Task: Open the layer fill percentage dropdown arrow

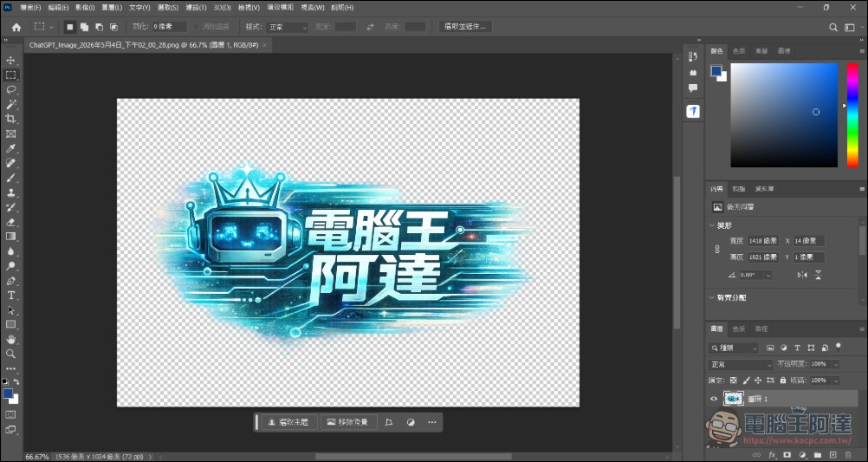Action: pos(835,381)
